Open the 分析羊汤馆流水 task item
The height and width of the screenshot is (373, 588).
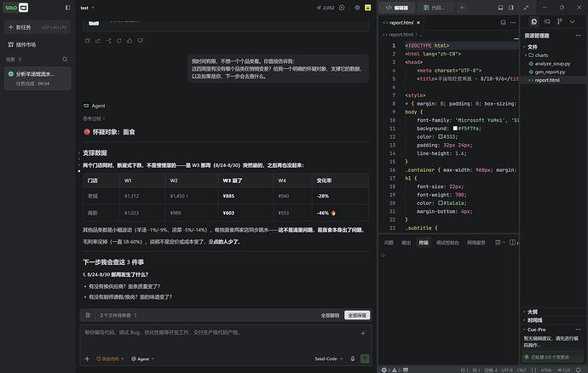[37, 78]
